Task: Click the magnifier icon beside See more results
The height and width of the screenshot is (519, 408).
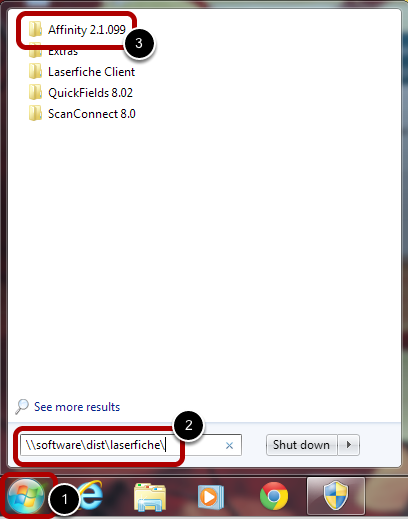Action: pyautogui.click(x=22, y=406)
